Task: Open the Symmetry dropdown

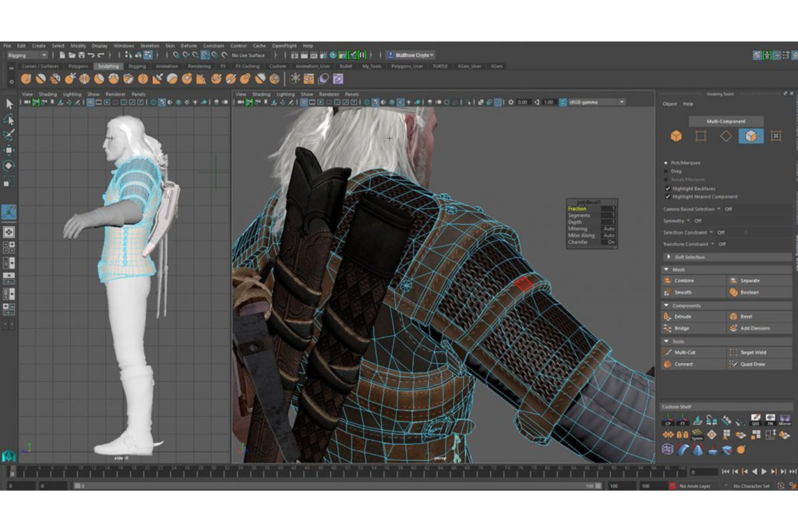Action: [x=689, y=221]
